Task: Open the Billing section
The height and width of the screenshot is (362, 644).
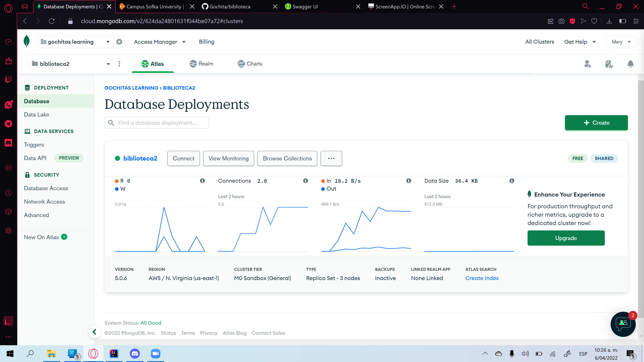Action: (x=206, y=42)
